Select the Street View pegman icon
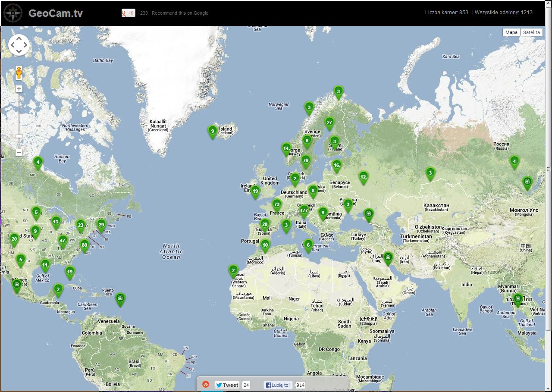Viewport: 552px width, 392px height. (x=19, y=72)
